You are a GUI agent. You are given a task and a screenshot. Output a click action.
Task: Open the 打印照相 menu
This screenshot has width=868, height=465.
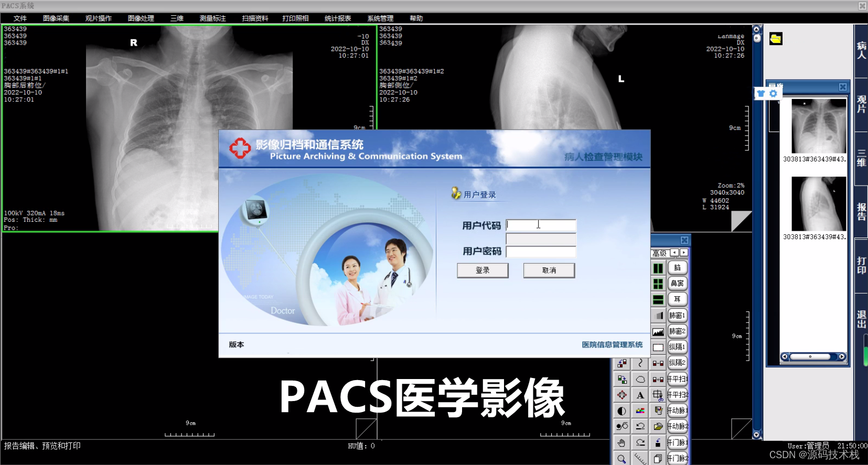[295, 18]
